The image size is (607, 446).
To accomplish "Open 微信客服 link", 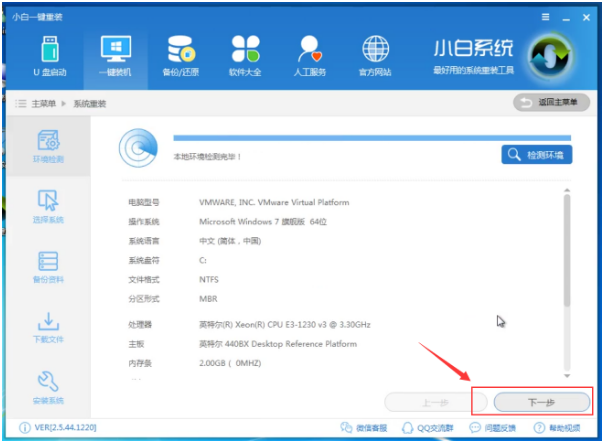I will (364, 428).
